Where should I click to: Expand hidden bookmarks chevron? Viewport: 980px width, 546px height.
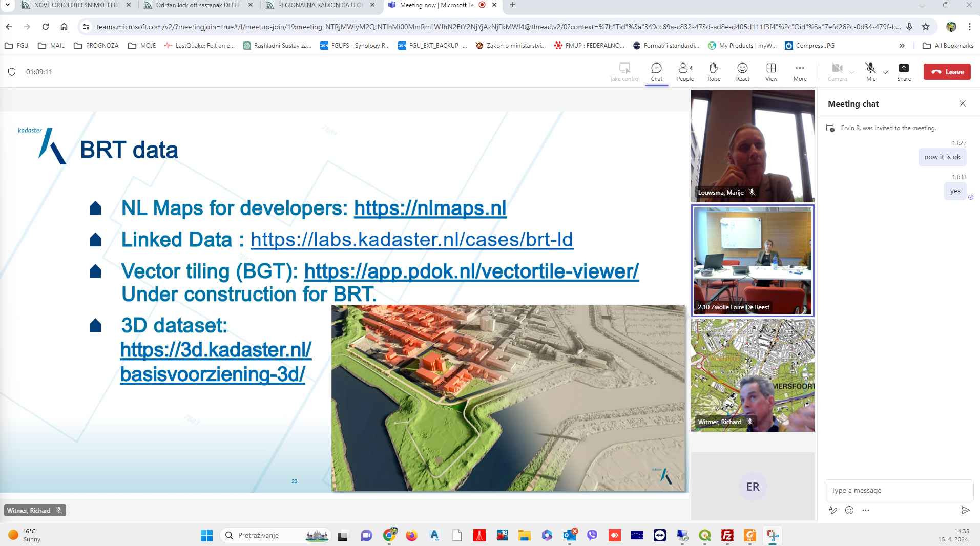click(x=902, y=46)
